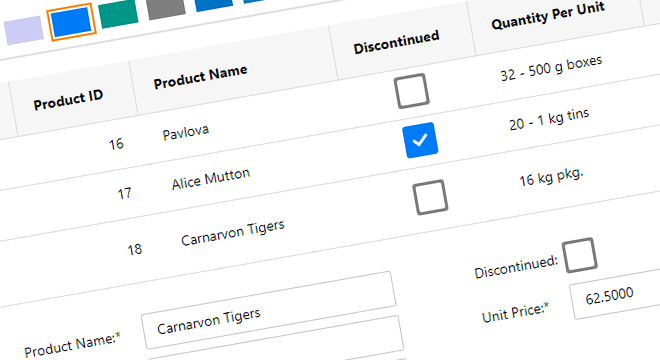Sort by Product ID column header
660x360 pixels.
pyautogui.click(x=68, y=100)
